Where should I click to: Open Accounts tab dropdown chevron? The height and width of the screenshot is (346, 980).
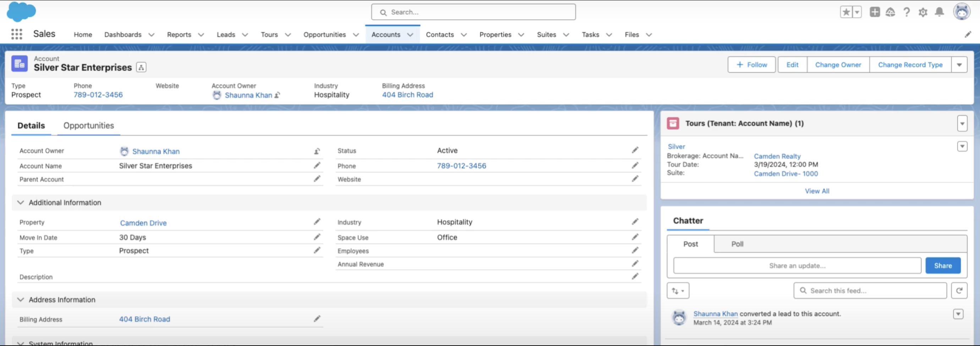click(410, 35)
